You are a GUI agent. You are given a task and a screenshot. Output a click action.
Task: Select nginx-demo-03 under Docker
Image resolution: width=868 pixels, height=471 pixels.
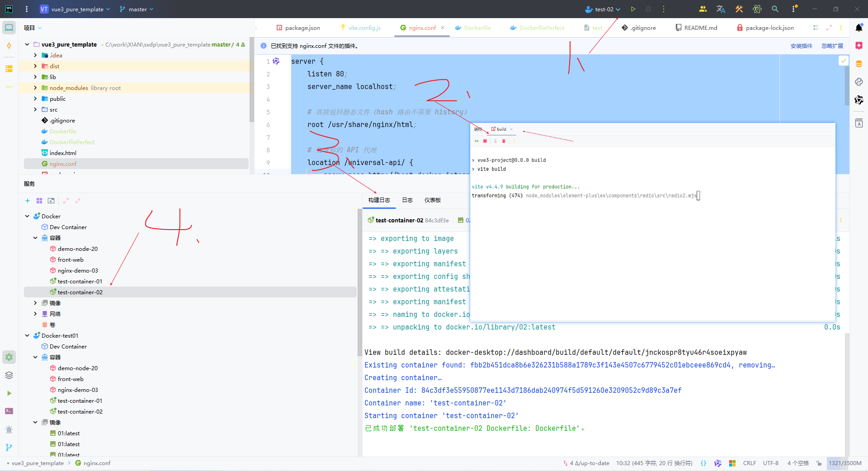[x=77, y=270]
